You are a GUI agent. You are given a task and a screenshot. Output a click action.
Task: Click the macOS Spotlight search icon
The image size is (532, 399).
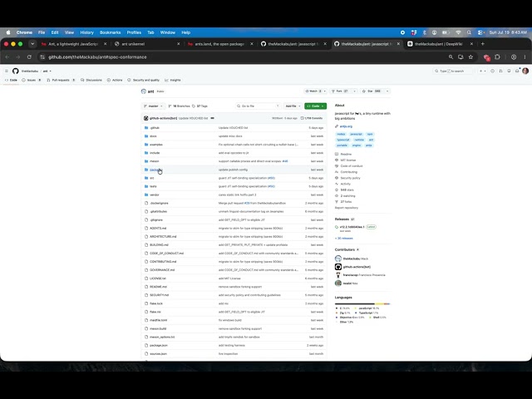pos(469,32)
